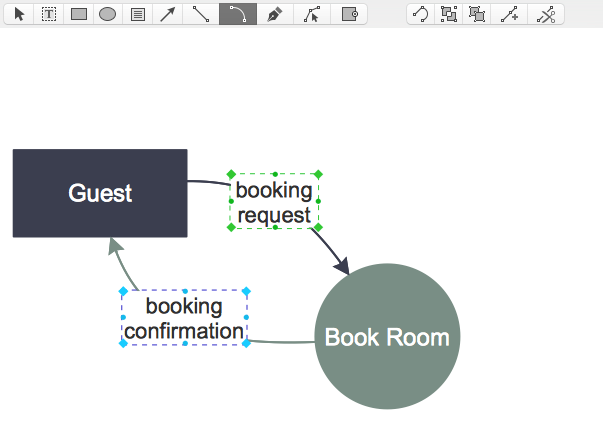Click the "booking confirmation" label text

[x=184, y=318]
